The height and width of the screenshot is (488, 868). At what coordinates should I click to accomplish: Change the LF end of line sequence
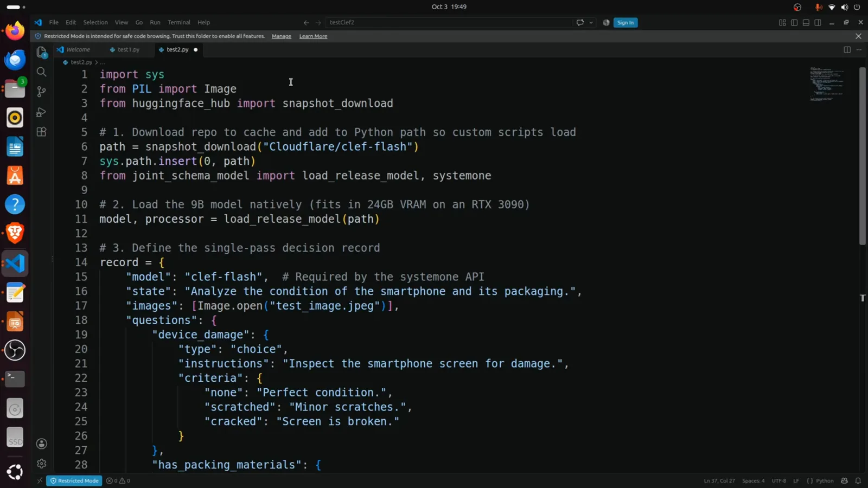[796, 480]
